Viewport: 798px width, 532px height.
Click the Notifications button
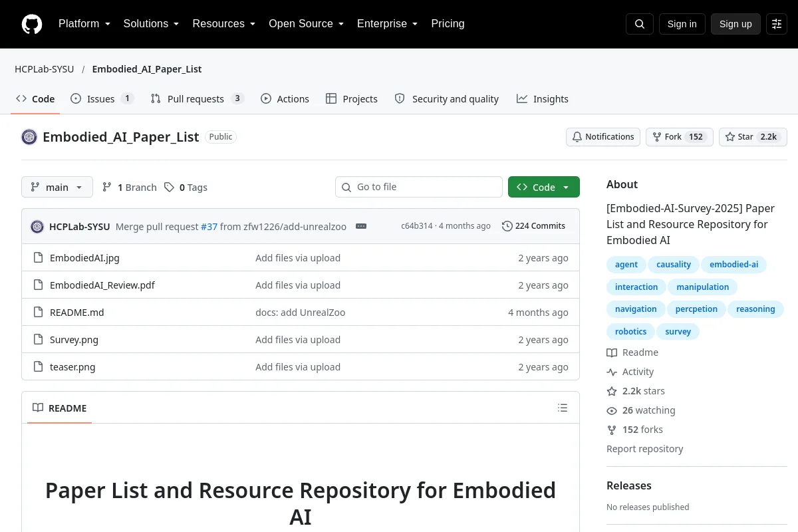pos(603,137)
